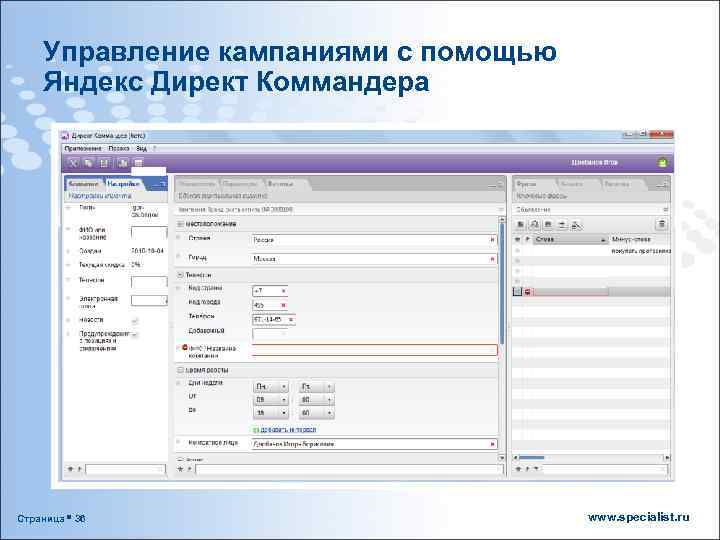The image size is (720, 540).
Task: Clear the Россия country field via red x
Action: [x=492, y=240]
